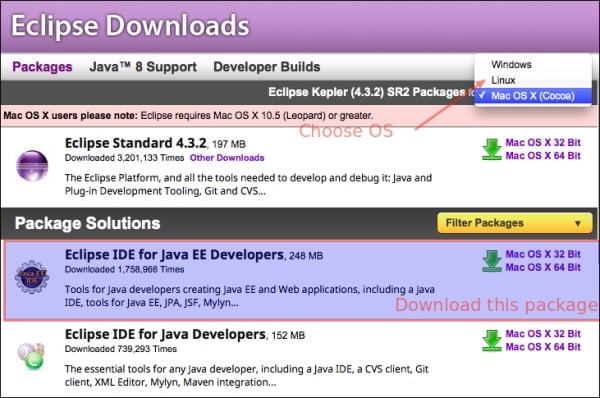
Task: Switch to Java 8 Support tab
Action: tap(143, 67)
